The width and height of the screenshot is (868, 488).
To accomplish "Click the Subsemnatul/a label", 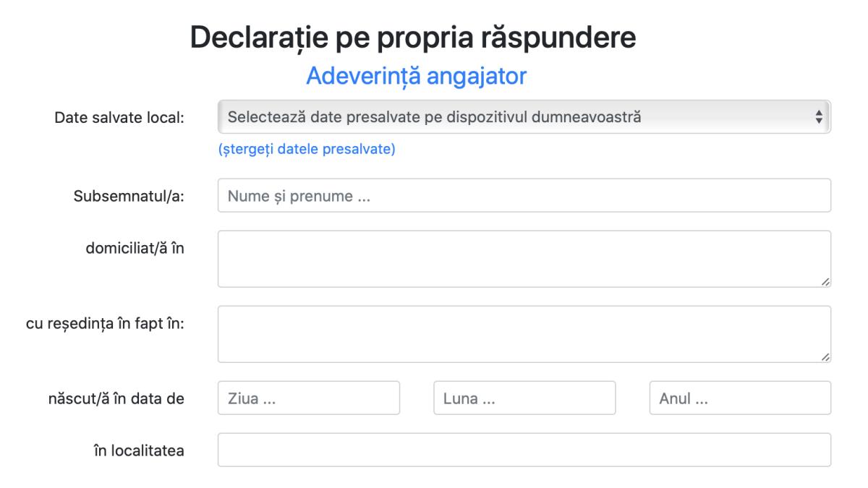I will (x=129, y=195).
